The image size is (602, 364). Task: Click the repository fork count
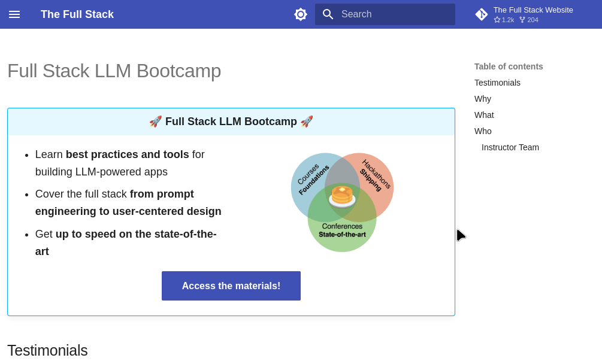coord(529,20)
